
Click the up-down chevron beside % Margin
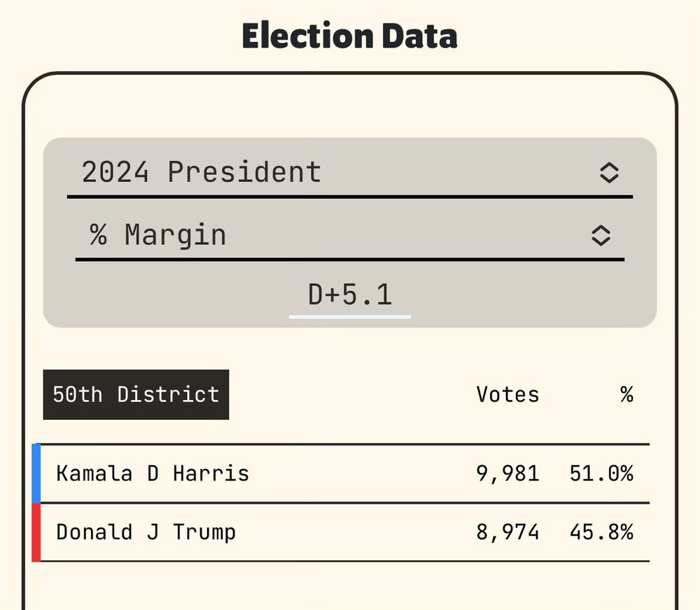tap(601, 235)
